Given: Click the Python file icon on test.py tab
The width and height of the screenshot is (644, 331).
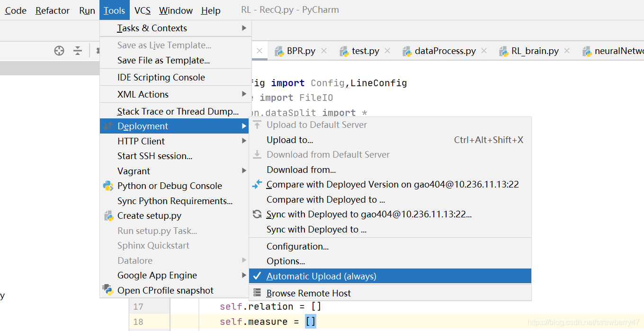Looking at the screenshot, I should pyautogui.click(x=343, y=51).
